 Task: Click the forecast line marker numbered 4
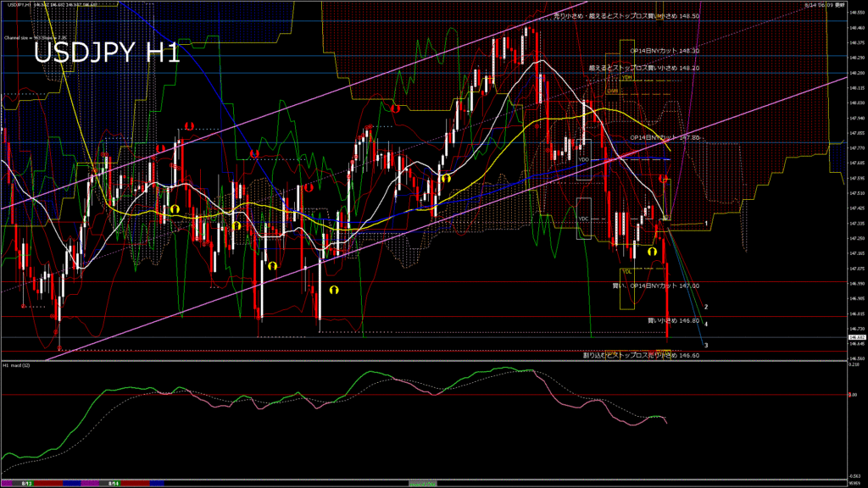pos(706,324)
